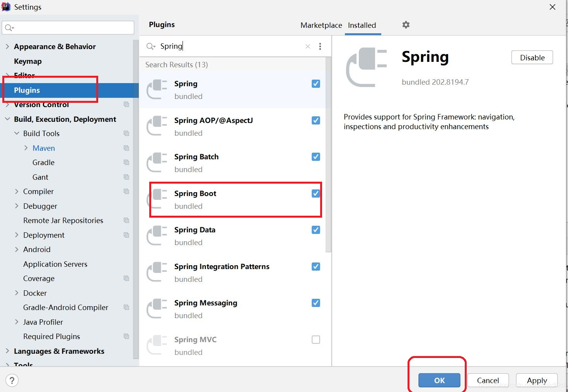Click the Spring Integration Patterns plugin icon

[157, 272]
